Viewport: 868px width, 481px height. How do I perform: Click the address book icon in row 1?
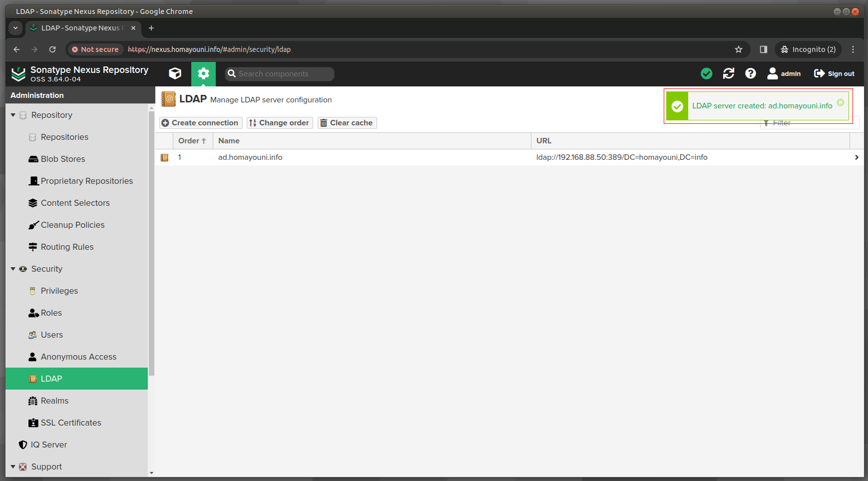coord(164,157)
